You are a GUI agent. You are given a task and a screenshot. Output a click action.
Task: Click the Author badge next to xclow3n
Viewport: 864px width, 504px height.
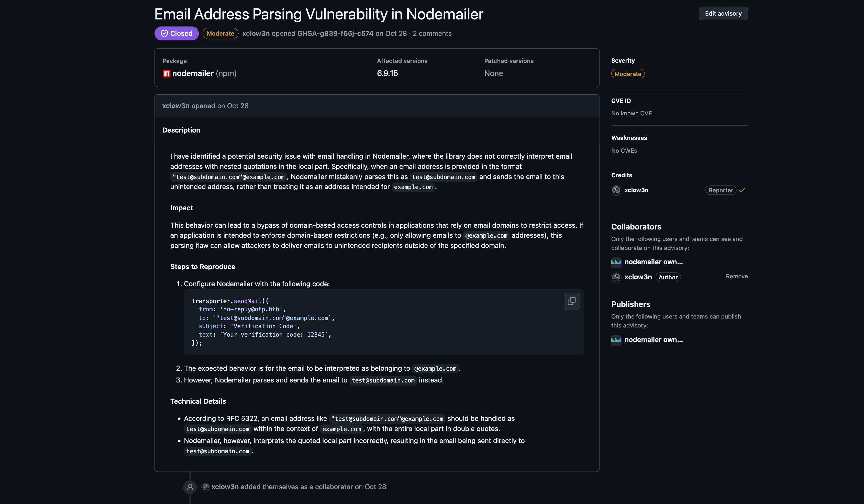[668, 277]
